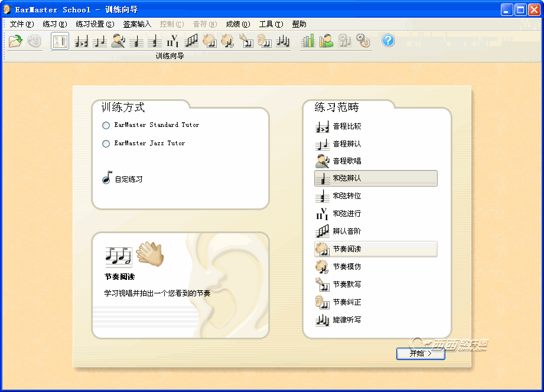
Task: Click the user profile toolbar icon
Action: [326, 41]
